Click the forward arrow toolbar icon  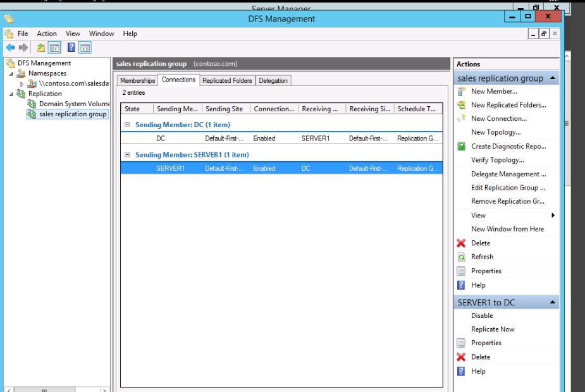click(23, 48)
